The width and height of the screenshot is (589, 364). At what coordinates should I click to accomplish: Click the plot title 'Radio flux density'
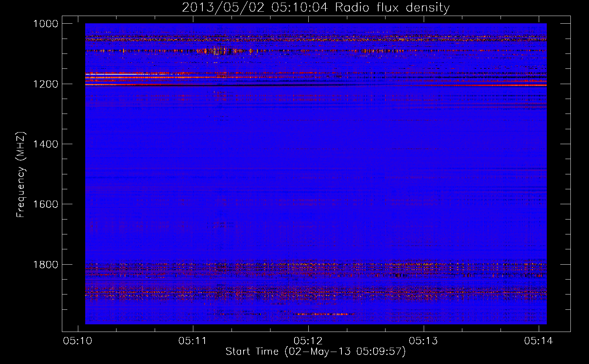392,8
